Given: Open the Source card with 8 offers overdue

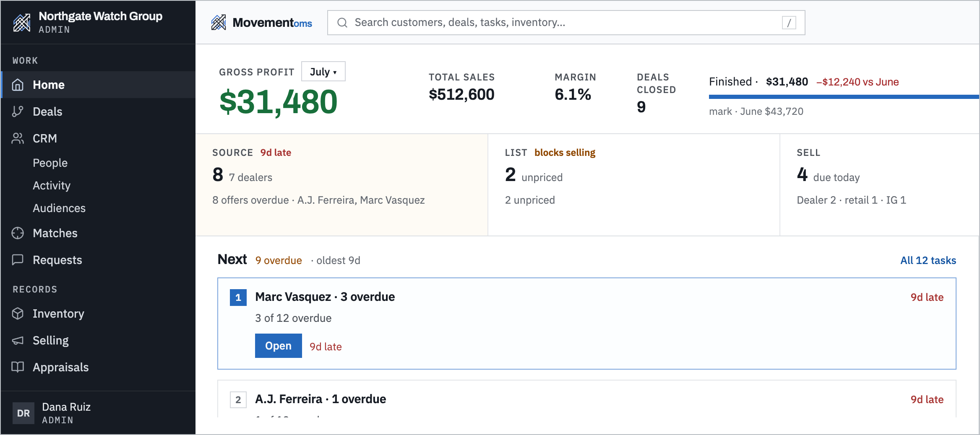Looking at the screenshot, I should point(341,185).
